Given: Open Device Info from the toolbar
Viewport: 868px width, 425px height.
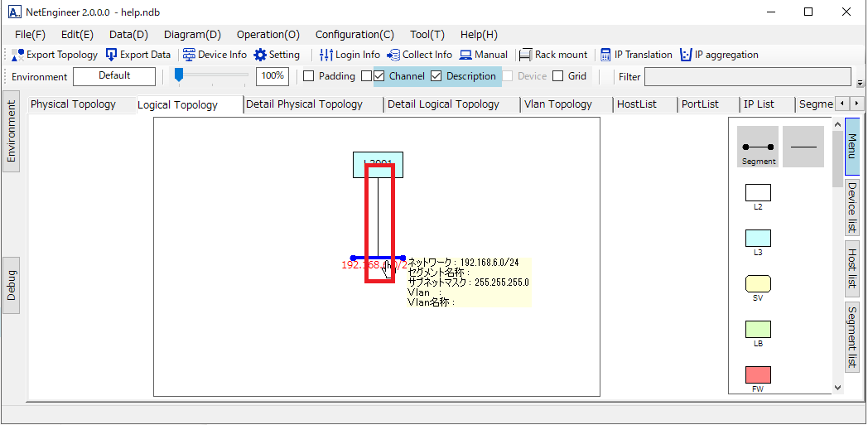Looking at the screenshot, I should (x=189, y=55).
